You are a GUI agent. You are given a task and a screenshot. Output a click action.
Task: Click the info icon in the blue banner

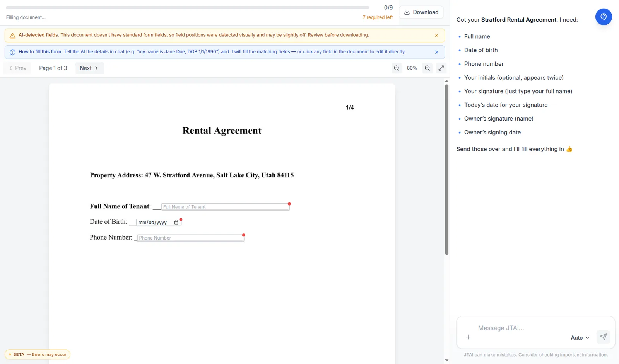point(12,52)
